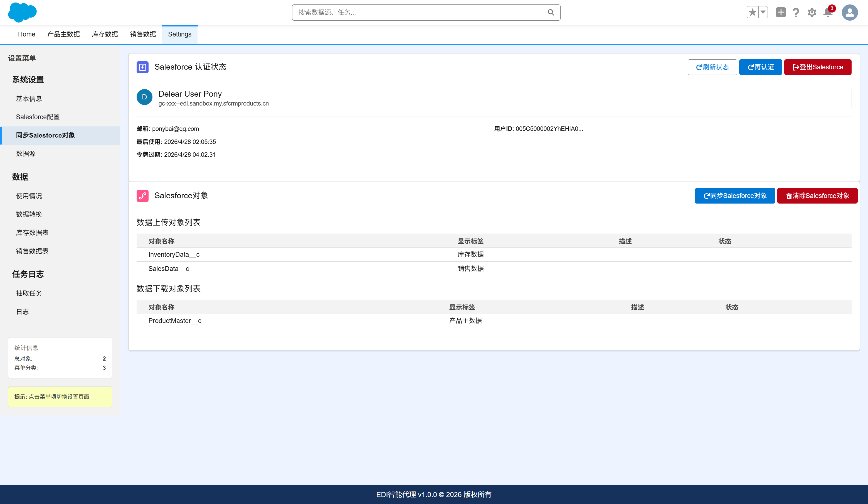
Task: Click the user avatar icon
Action: click(849, 13)
